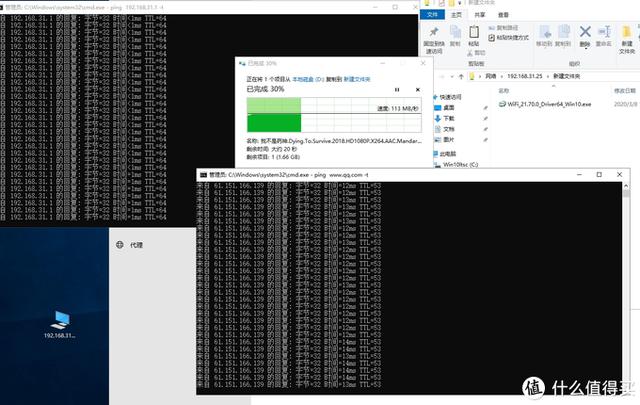Click 复制路径 in the clipboard group
640x405 pixels.
tap(503, 28)
